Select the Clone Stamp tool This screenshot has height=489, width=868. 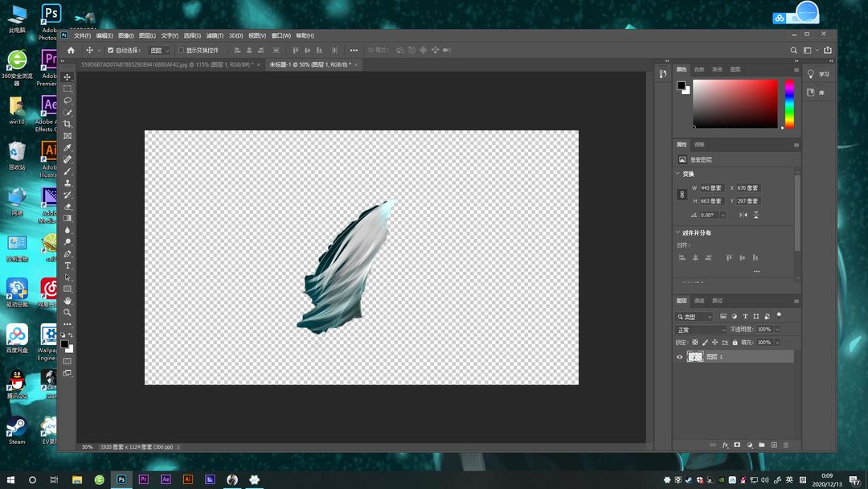(x=68, y=183)
